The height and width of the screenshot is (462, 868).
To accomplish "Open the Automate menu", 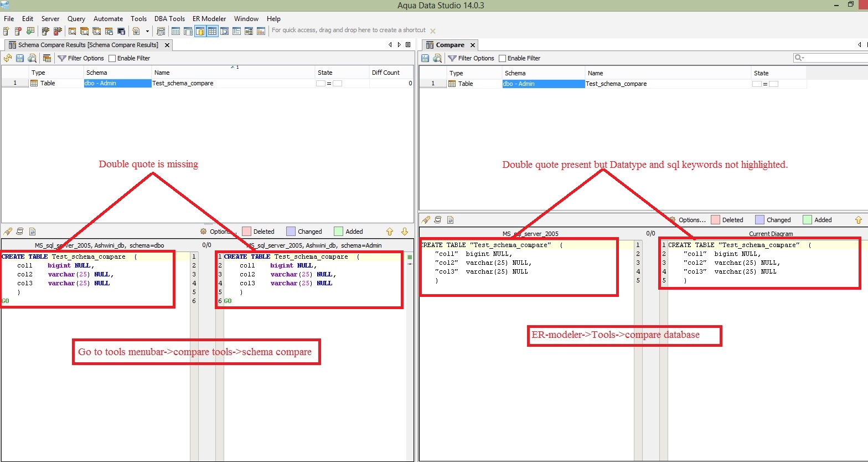I will (x=108, y=19).
